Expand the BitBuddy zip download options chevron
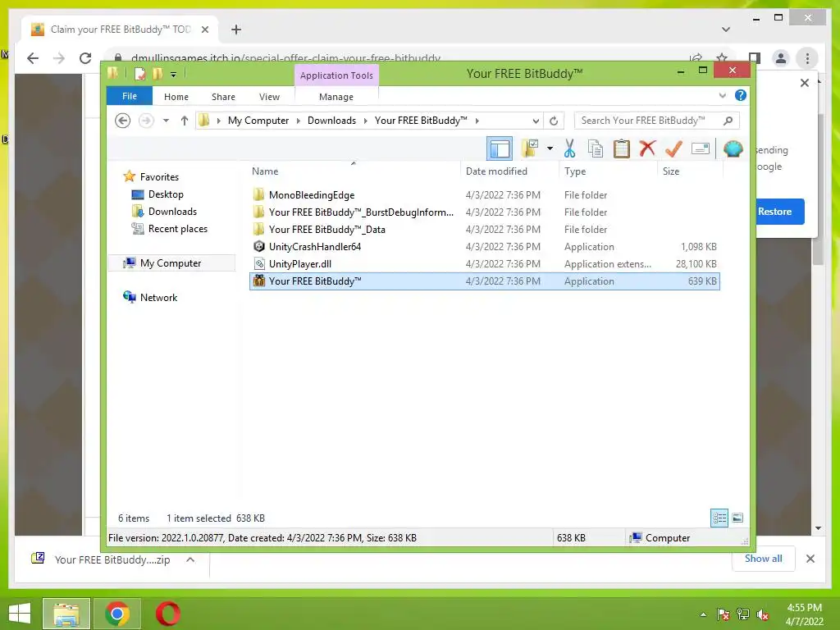The width and height of the screenshot is (840, 630). coord(190,559)
